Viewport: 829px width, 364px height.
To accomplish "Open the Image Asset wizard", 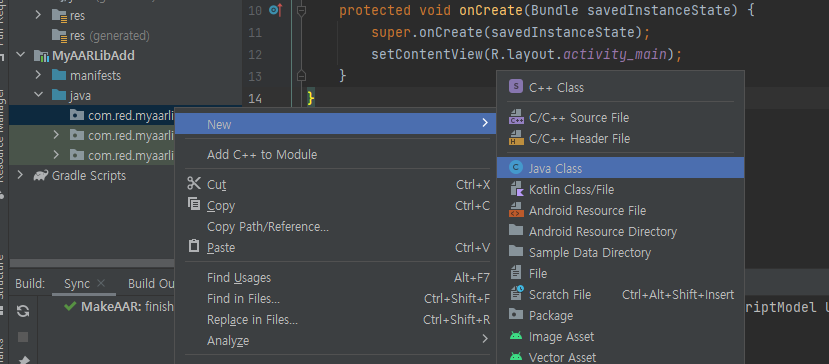I will tap(621, 336).
